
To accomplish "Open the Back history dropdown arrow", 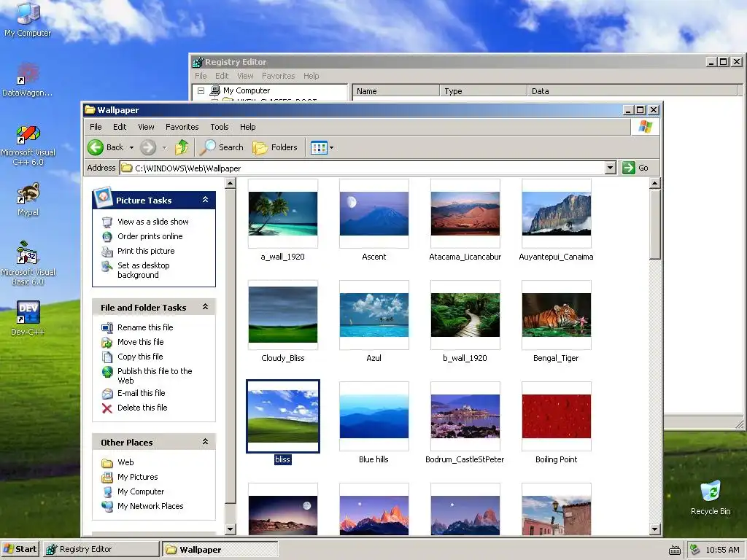I will pyautogui.click(x=131, y=147).
